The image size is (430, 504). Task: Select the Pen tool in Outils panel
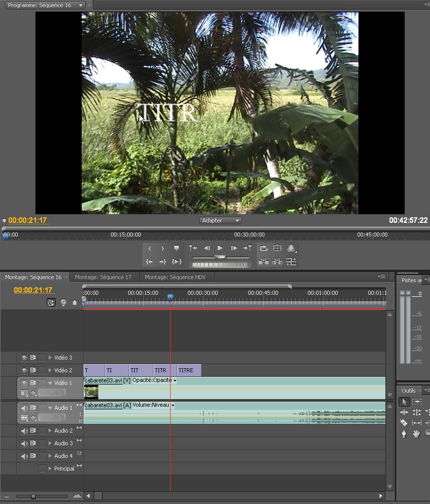(404, 434)
